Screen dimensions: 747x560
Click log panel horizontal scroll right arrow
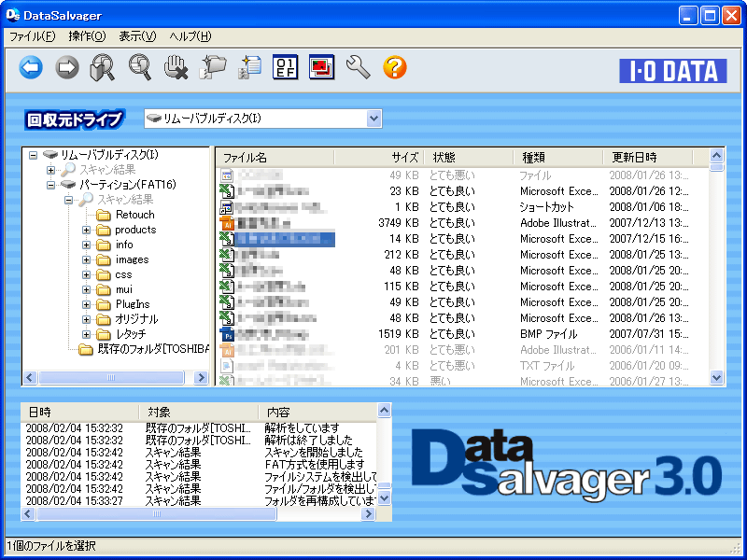point(367,514)
